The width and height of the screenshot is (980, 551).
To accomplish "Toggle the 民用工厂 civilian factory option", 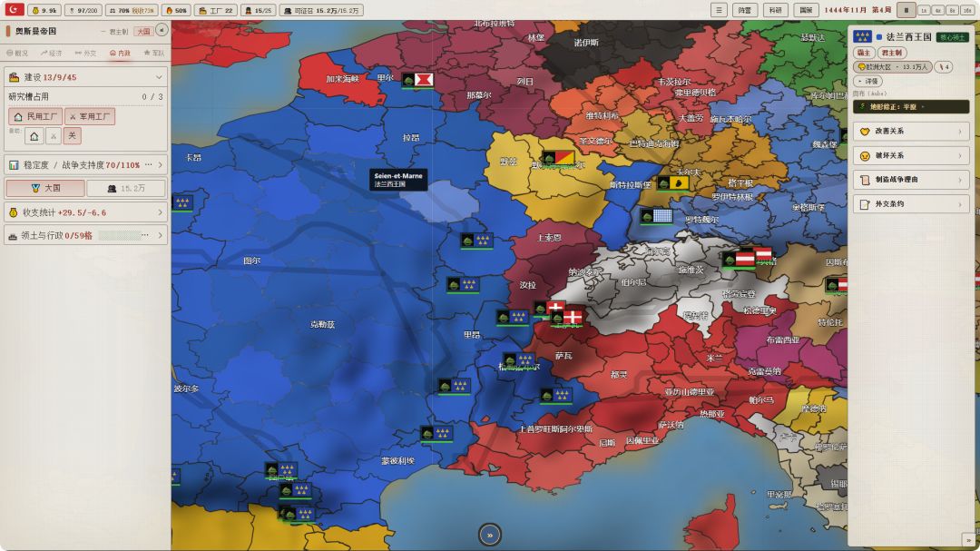I will point(35,116).
